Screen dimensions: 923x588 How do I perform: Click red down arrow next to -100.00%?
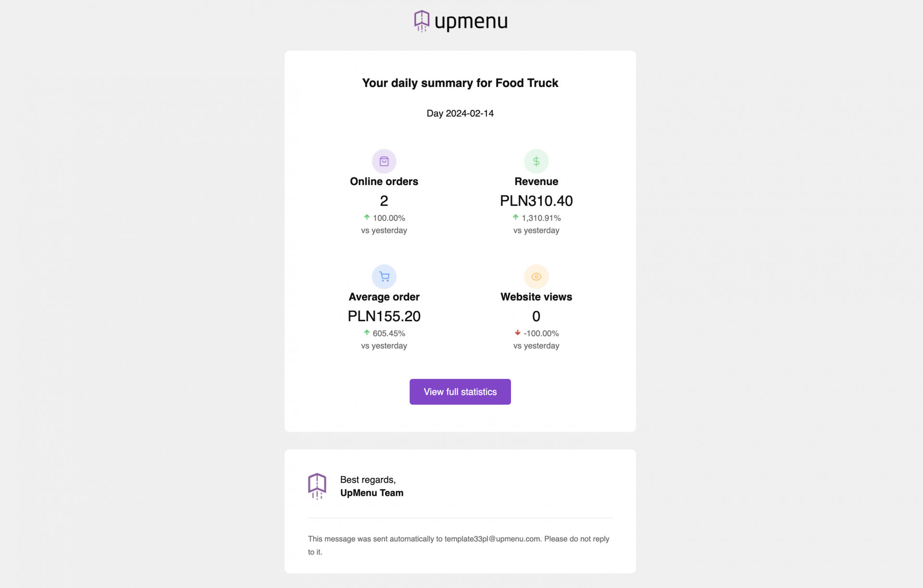pyautogui.click(x=517, y=333)
